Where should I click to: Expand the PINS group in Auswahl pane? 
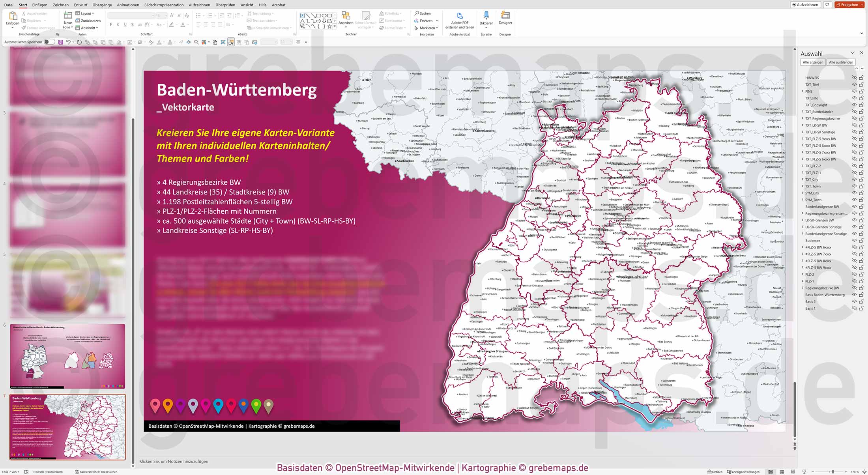(x=803, y=91)
